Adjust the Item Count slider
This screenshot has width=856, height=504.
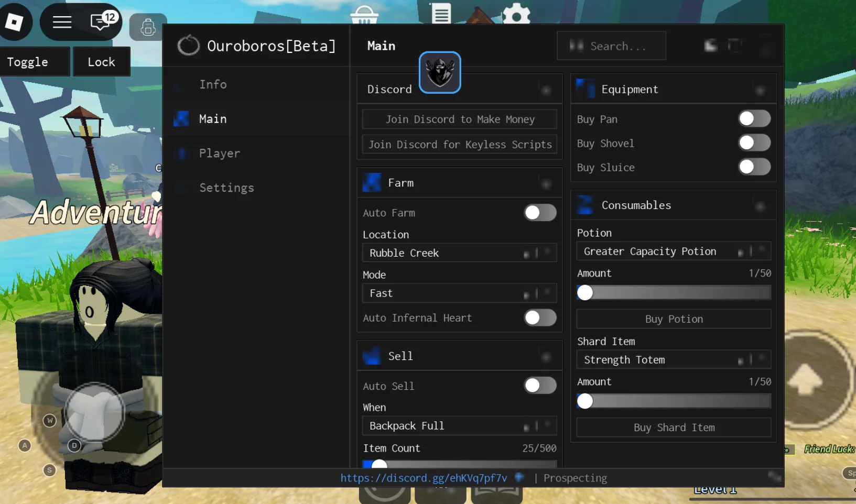click(459, 464)
